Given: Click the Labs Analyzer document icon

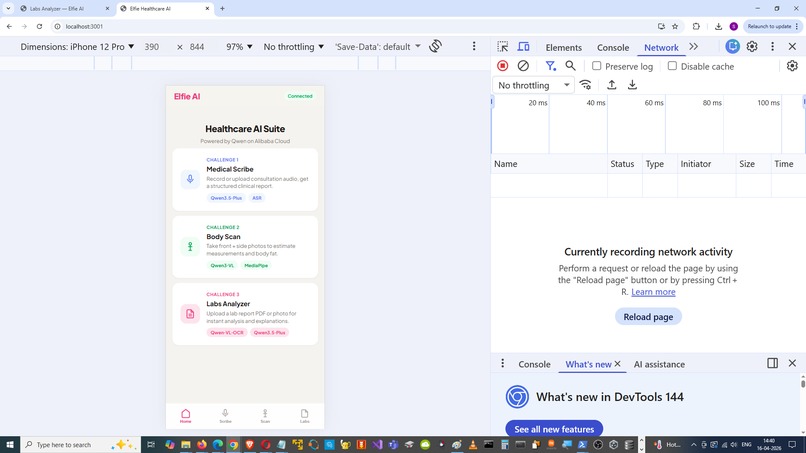Looking at the screenshot, I should coord(190,314).
